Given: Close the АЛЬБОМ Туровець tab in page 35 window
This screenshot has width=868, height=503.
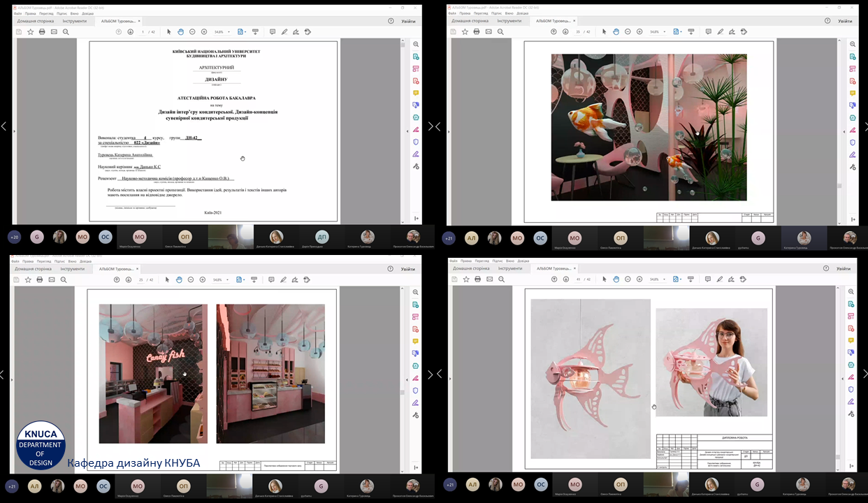Looking at the screenshot, I should [x=573, y=21].
